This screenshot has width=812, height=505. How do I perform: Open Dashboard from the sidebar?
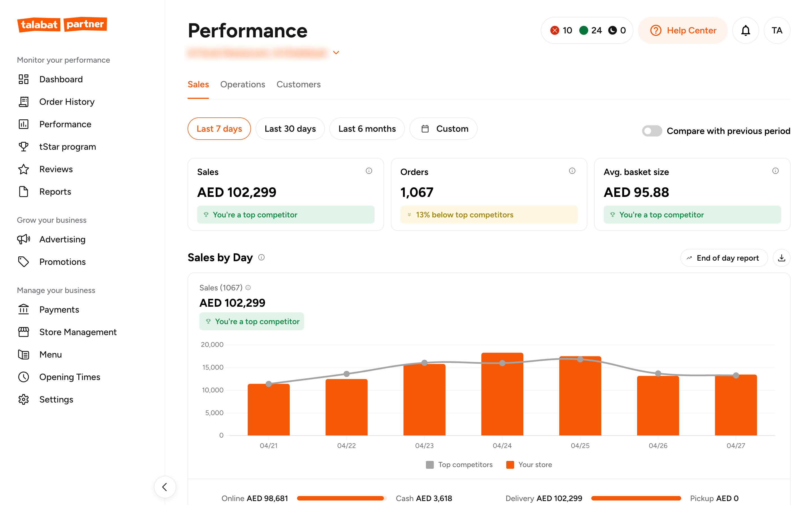pyautogui.click(x=61, y=79)
